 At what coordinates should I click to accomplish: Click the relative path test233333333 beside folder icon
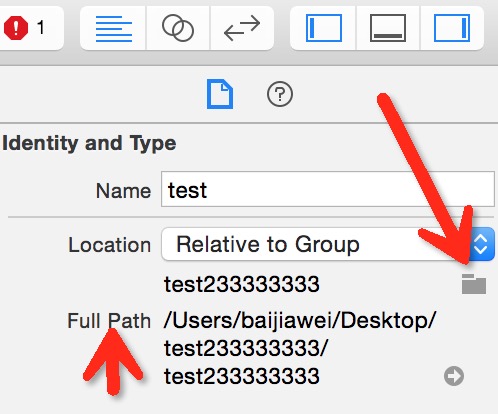click(242, 284)
